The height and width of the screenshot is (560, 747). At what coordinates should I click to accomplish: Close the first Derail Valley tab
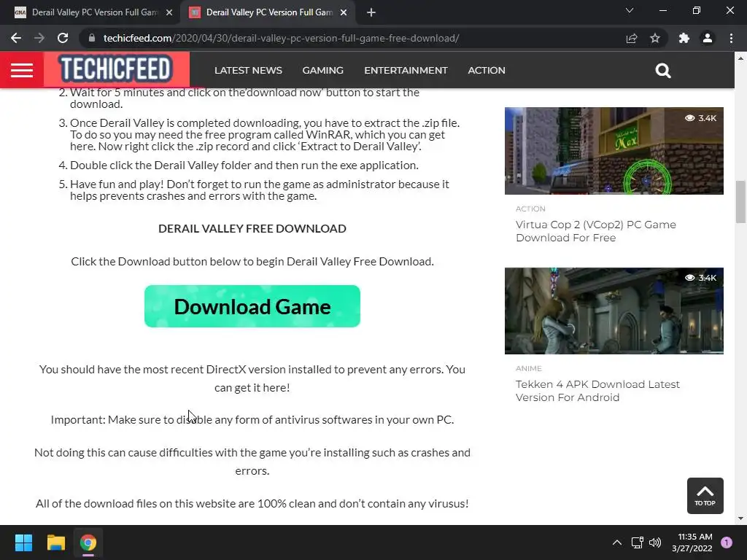pos(169,12)
